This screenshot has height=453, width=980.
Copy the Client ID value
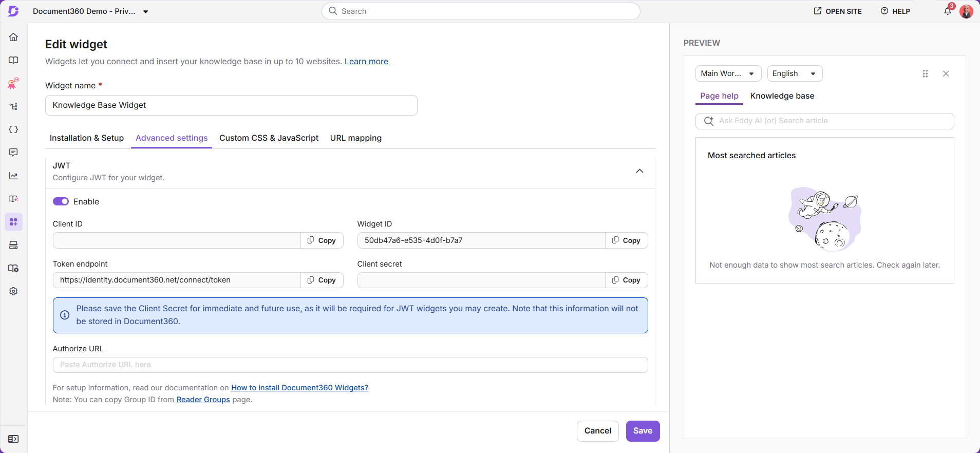pyautogui.click(x=322, y=240)
